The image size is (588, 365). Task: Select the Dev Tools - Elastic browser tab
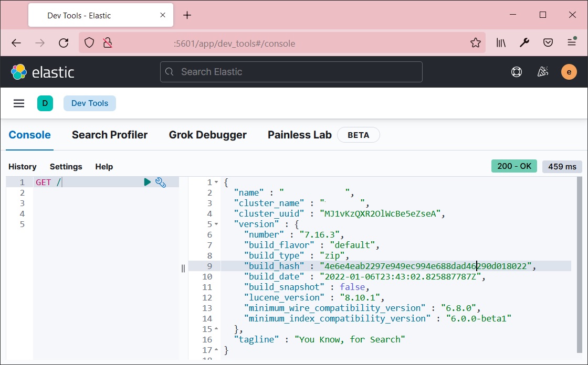pyautogui.click(x=101, y=15)
